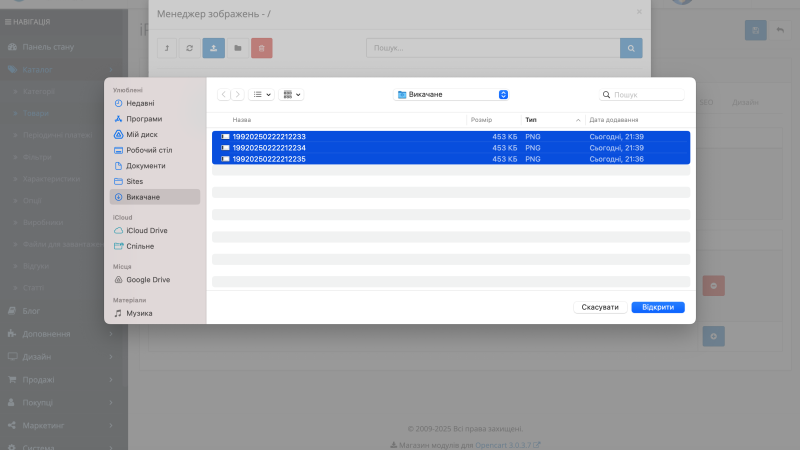Viewport: 800px width, 450px height.
Task: Open Статті in catalog menu
Action: pos(33,288)
